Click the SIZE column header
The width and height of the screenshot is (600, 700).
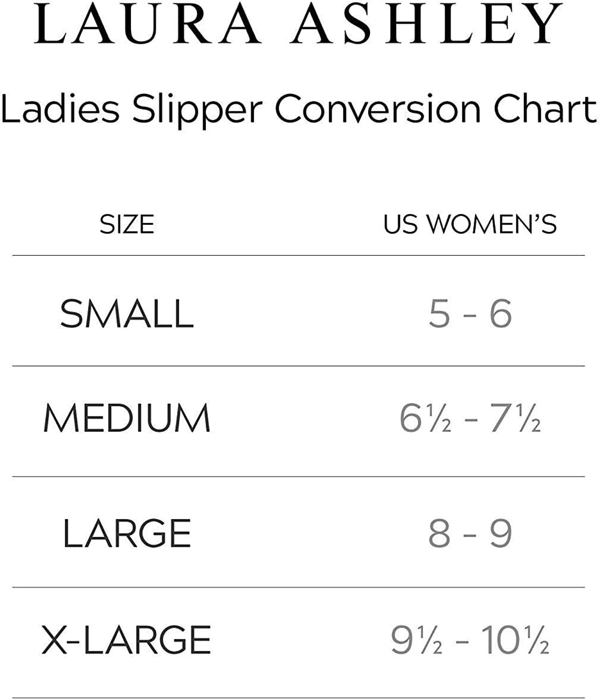pyautogui.click(x=127, y=224)
